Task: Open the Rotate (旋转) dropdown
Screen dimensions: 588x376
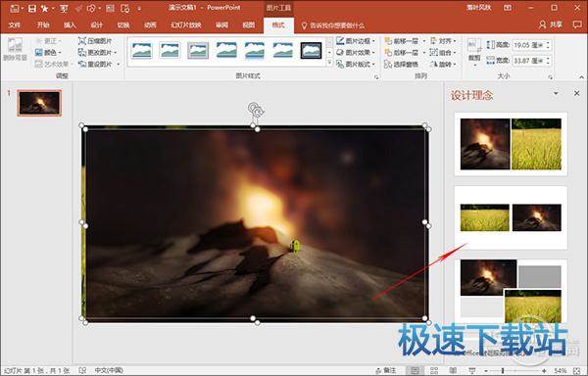Action: 443,64
